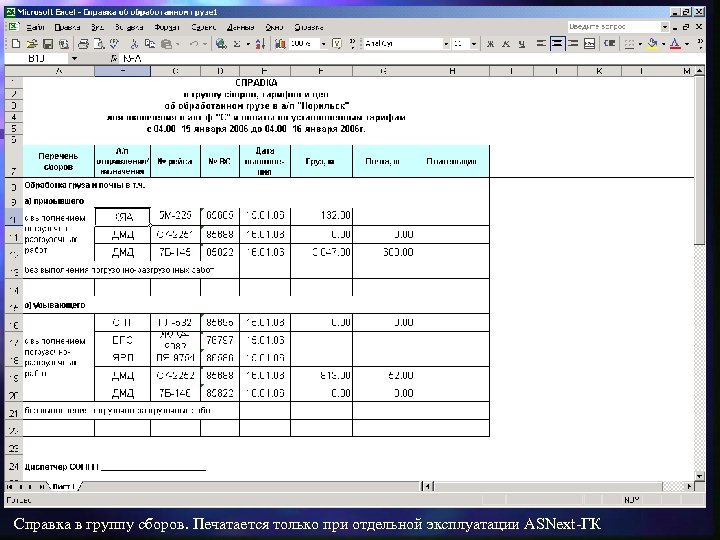Click the Print icon in toolbar
720x540 pixels.
83,44
